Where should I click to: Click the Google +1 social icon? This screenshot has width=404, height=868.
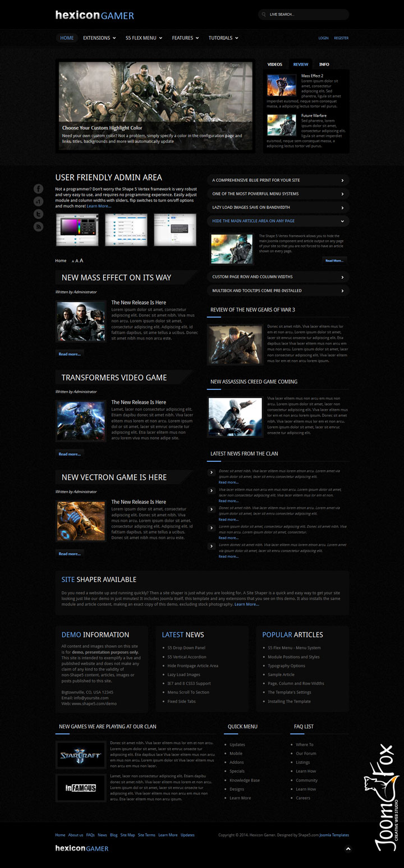tap(38, 201)
